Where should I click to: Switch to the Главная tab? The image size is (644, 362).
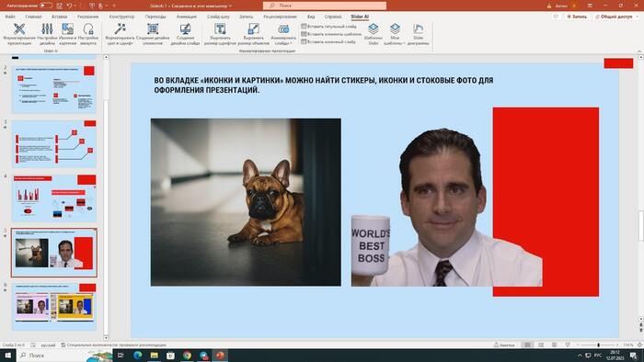pyautogui.click(x=33, y=17)
